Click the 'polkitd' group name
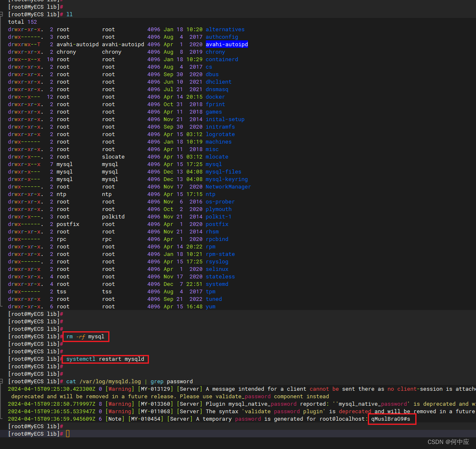Viewport: 476px width, 449px height. coord(113,217)
